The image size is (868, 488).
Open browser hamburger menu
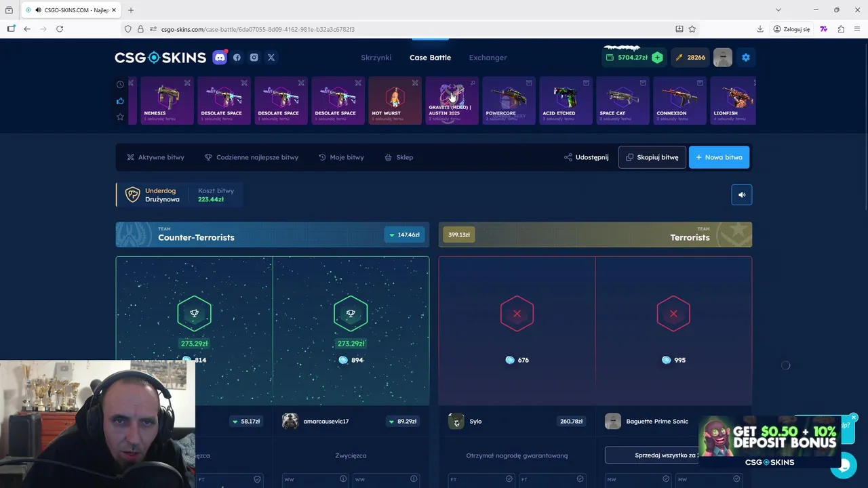(x=858, y=29)
